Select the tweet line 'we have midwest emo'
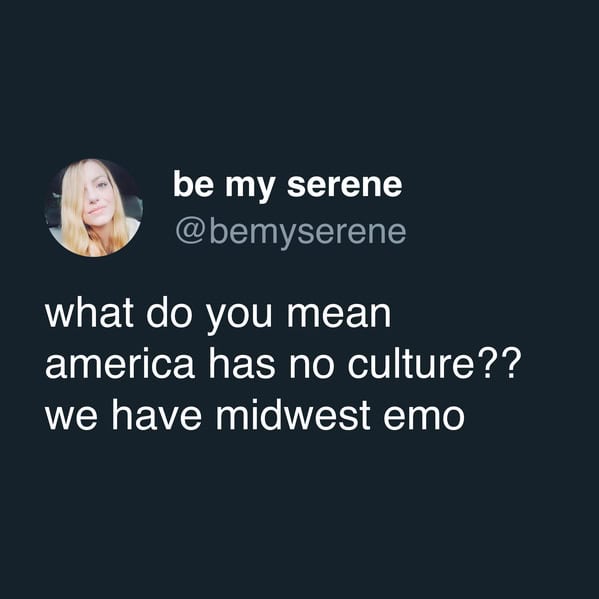The image size is (599, 599). (255, 414)
